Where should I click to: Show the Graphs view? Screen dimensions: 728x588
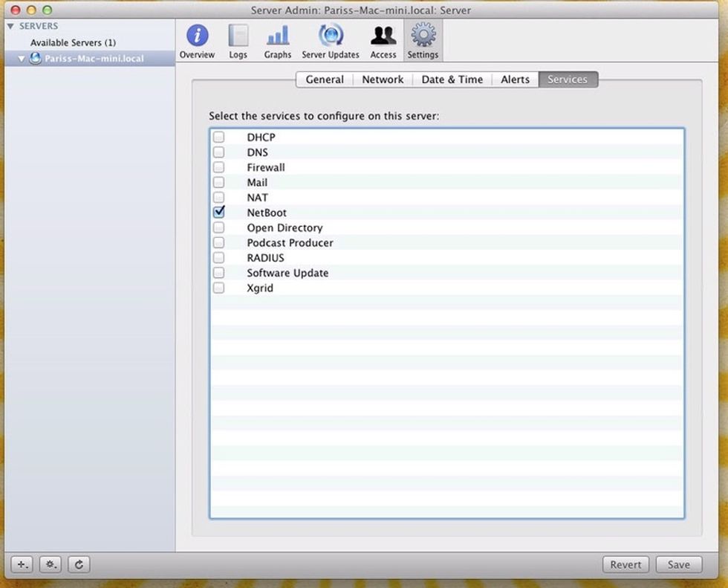[277, 41]
